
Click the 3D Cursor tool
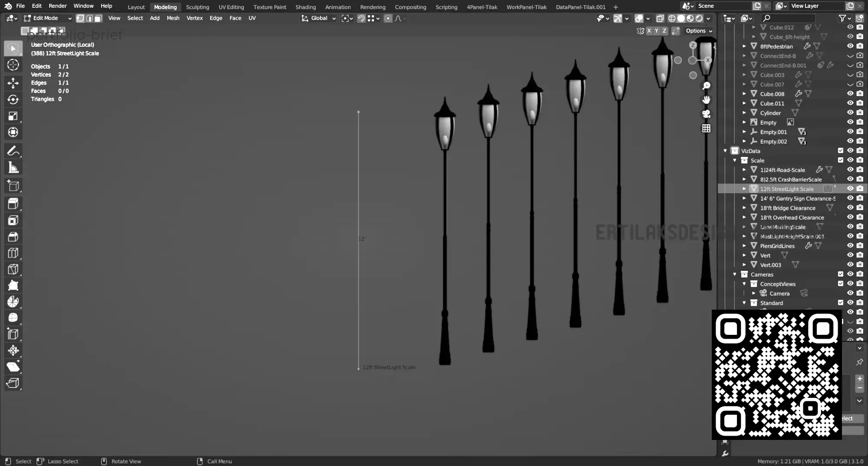(13, 65)
